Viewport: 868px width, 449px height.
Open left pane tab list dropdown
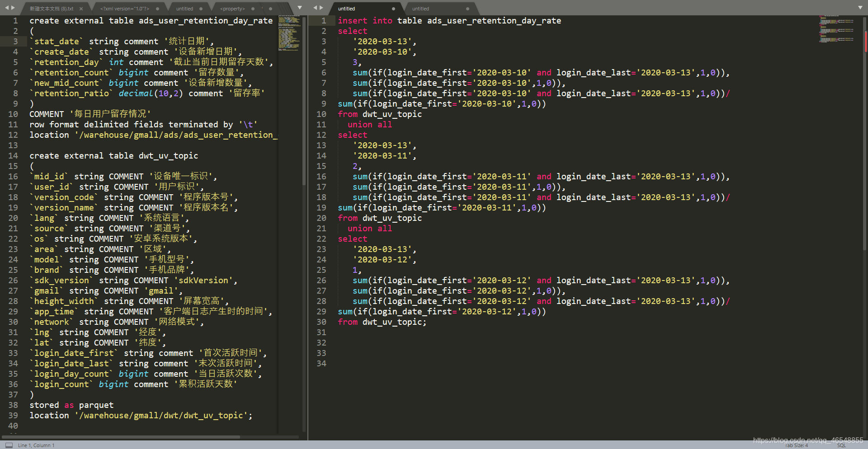point(299,8)
